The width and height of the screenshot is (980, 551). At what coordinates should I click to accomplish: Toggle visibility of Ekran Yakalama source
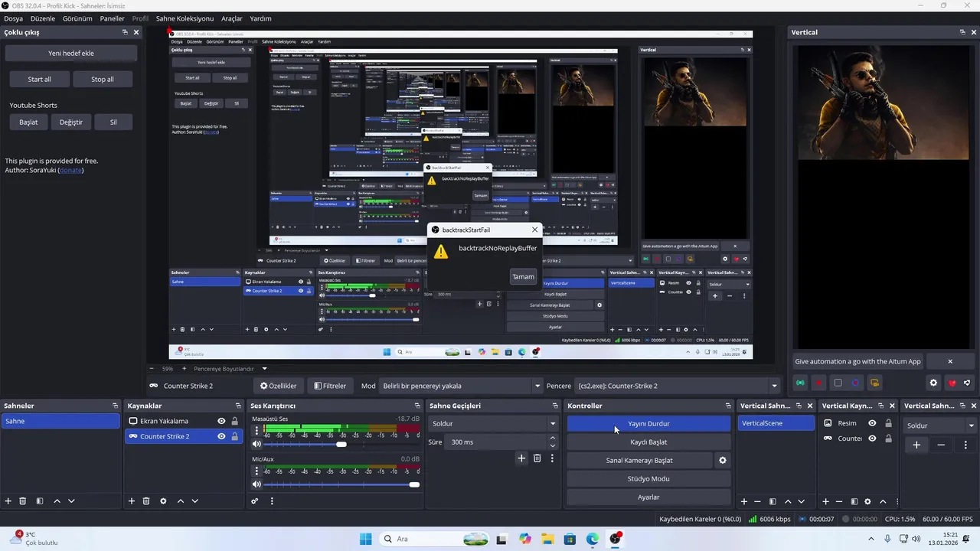[x=221, y=421]
